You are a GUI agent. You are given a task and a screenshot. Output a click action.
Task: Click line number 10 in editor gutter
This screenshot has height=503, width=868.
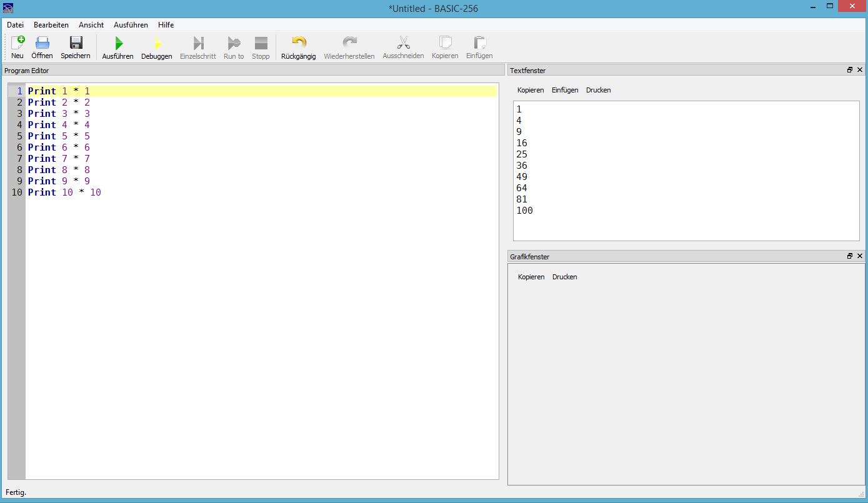[17, 192]
